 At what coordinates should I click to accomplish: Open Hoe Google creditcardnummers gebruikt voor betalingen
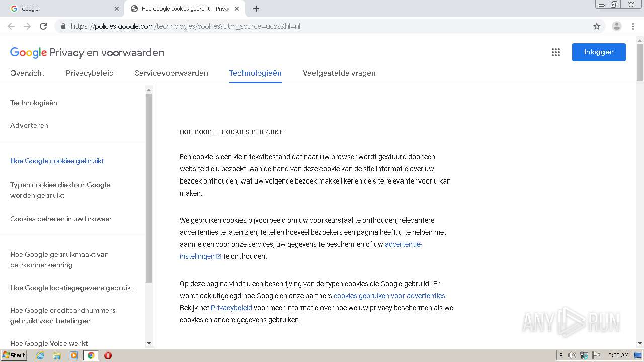(63, 316)
